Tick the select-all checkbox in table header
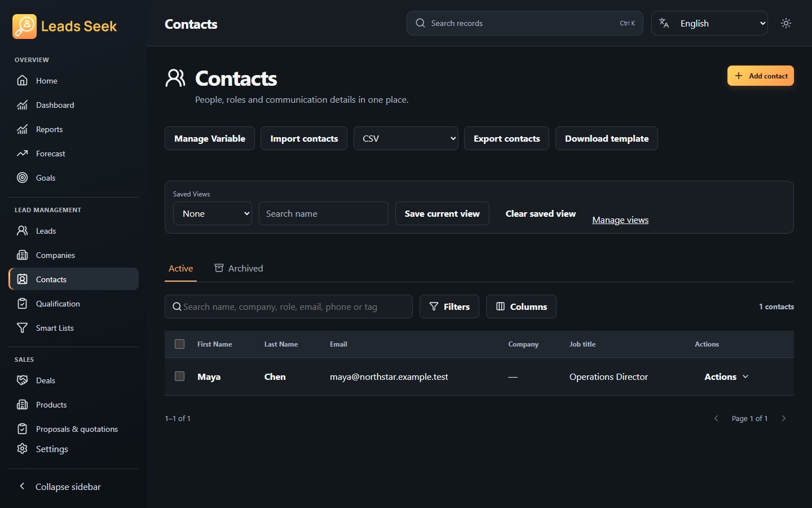Screen dimensions: 812x508 [180, 344]
